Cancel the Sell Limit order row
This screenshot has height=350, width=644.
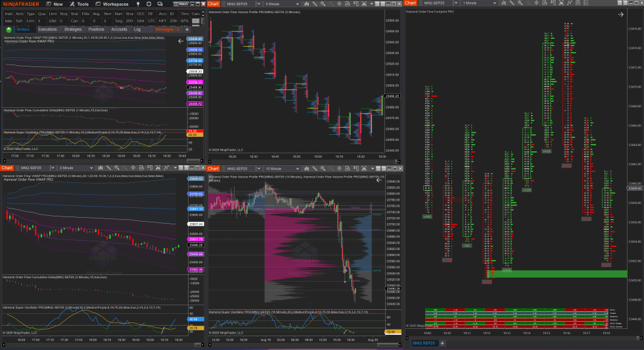click(x=196, y=20)
